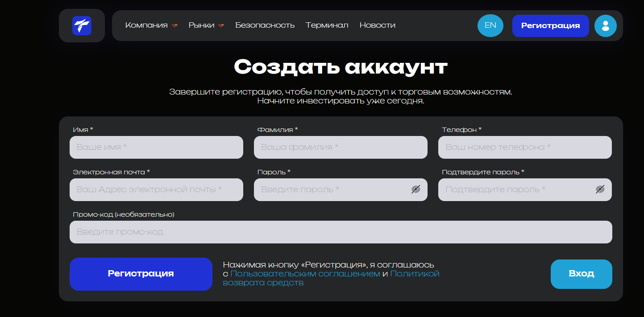
Task: Focus the Ваш номер телефона field
Action: click(525, 147)
